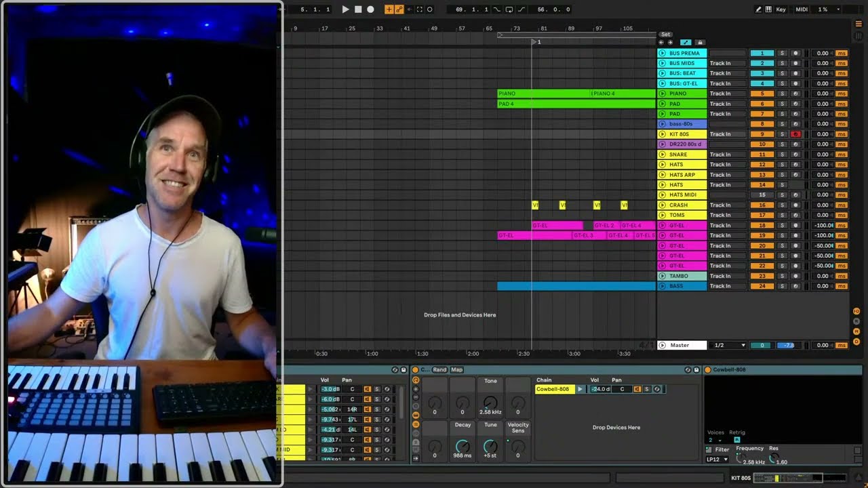
Task: Click the Map button in drum rack
Action: (x=457, y=370)
